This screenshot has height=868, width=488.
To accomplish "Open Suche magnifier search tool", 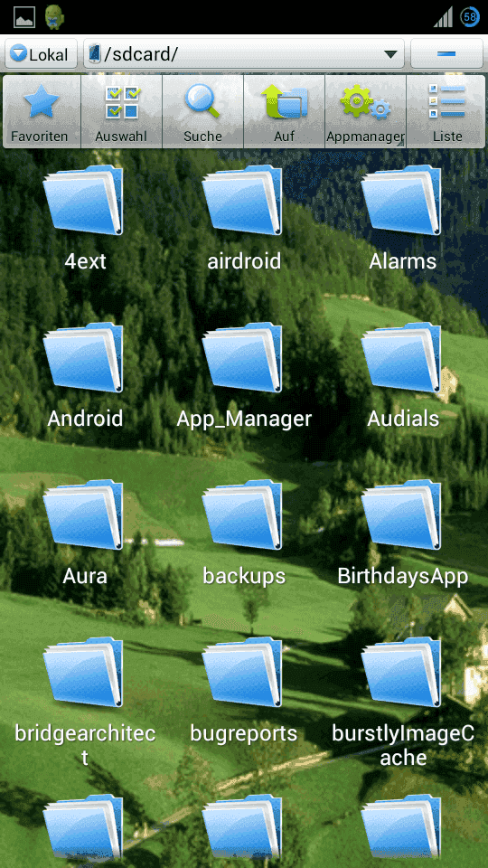I will (x=203, y=112).
